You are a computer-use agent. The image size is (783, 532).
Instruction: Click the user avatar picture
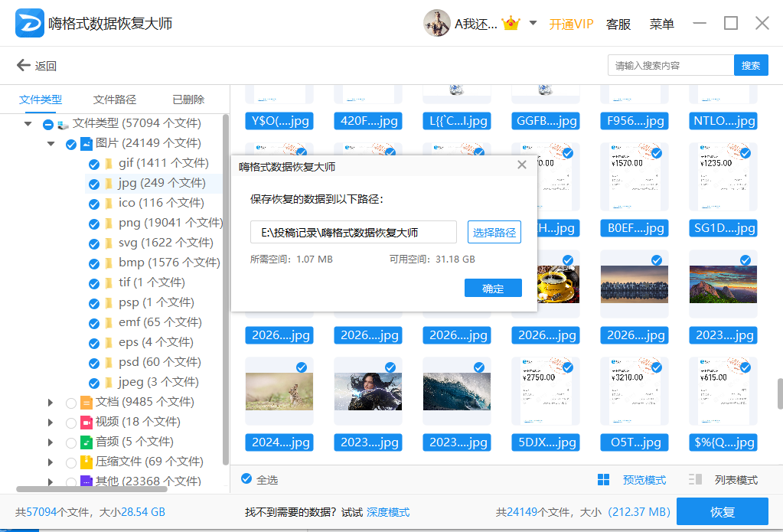[x=436, y=23]
